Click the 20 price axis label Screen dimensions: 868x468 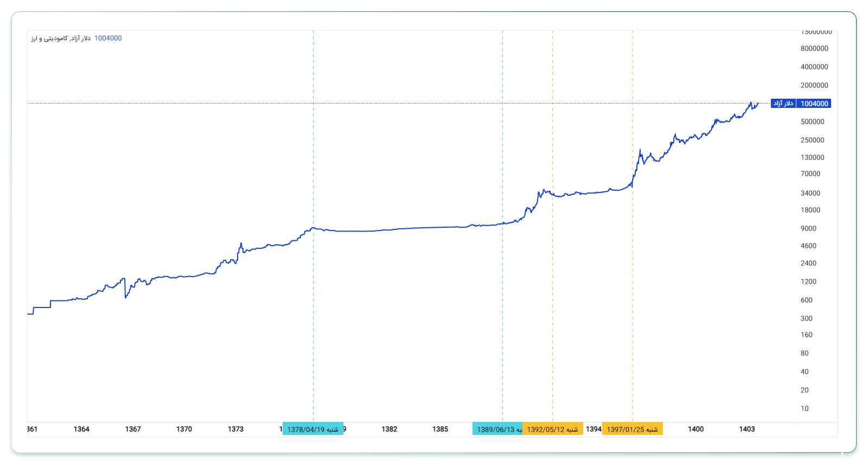pos(805,390)
